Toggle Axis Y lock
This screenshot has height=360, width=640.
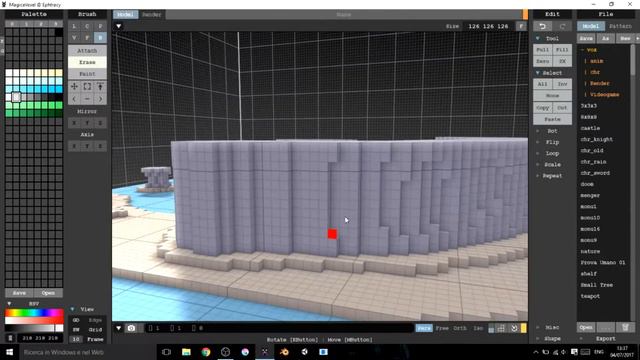click(x=87, y=146)
